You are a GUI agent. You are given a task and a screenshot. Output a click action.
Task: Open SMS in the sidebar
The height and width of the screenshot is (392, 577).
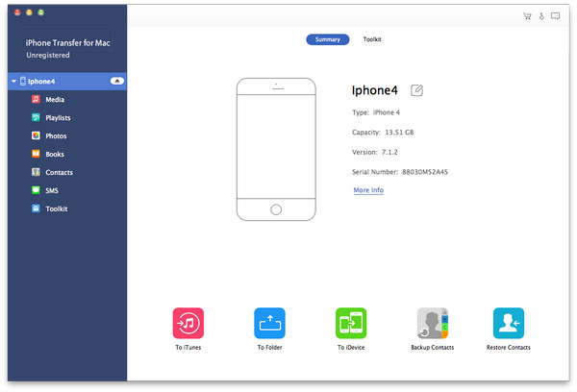(x=52, y=190)
